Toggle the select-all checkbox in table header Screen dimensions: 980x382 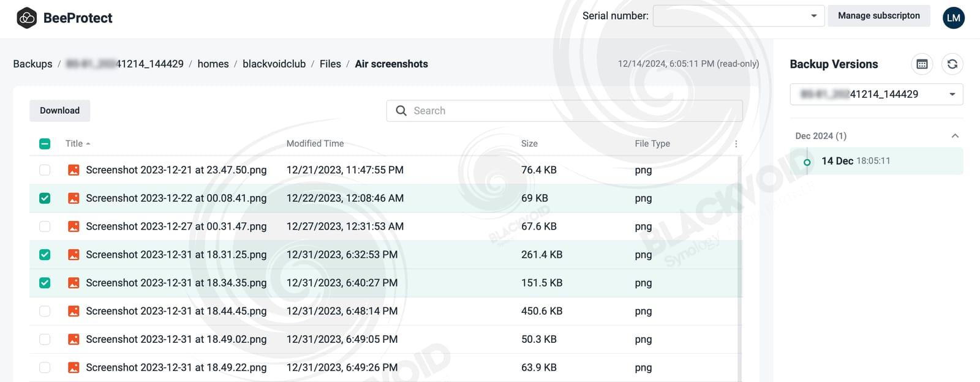pos(45,144)
